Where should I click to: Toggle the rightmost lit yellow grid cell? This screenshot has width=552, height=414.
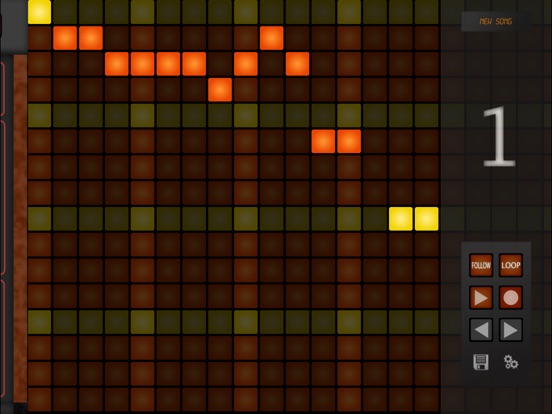426,219
